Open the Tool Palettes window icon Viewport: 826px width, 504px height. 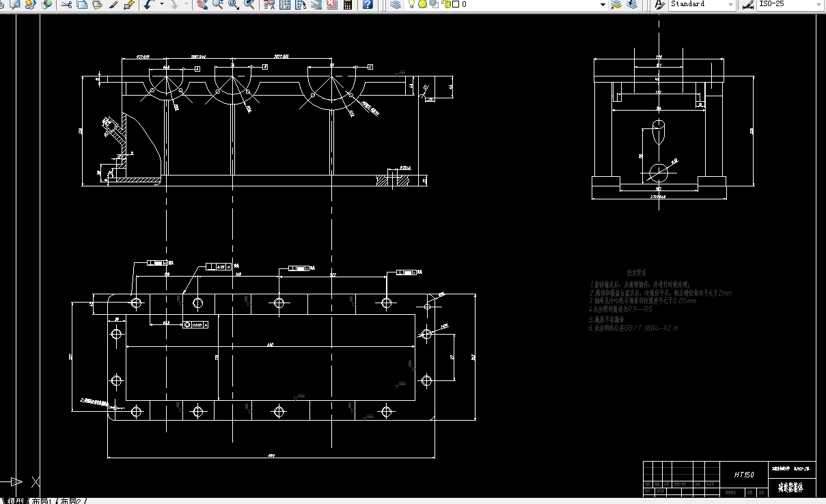(300, 4)
